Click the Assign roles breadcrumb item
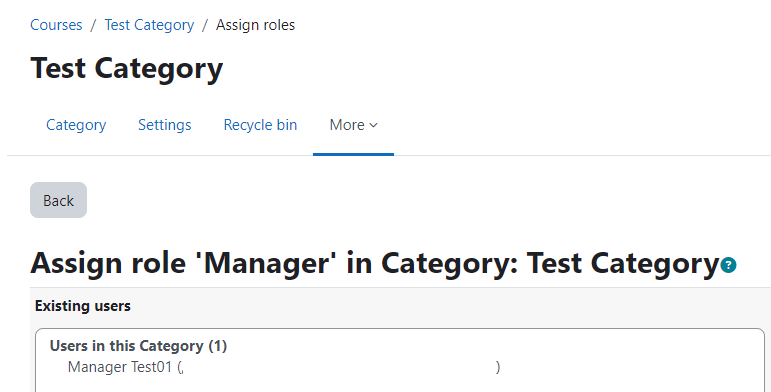Screen dimensions: 771x392 [x=256, y=25]
